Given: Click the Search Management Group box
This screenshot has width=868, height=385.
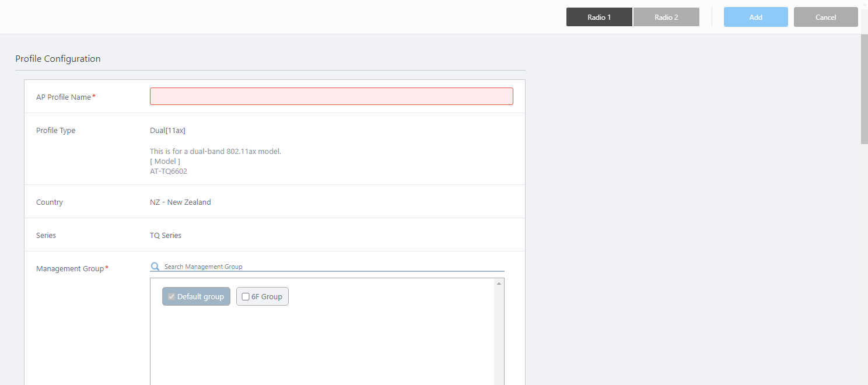Looking at the screenshot, I should [332, 267].
